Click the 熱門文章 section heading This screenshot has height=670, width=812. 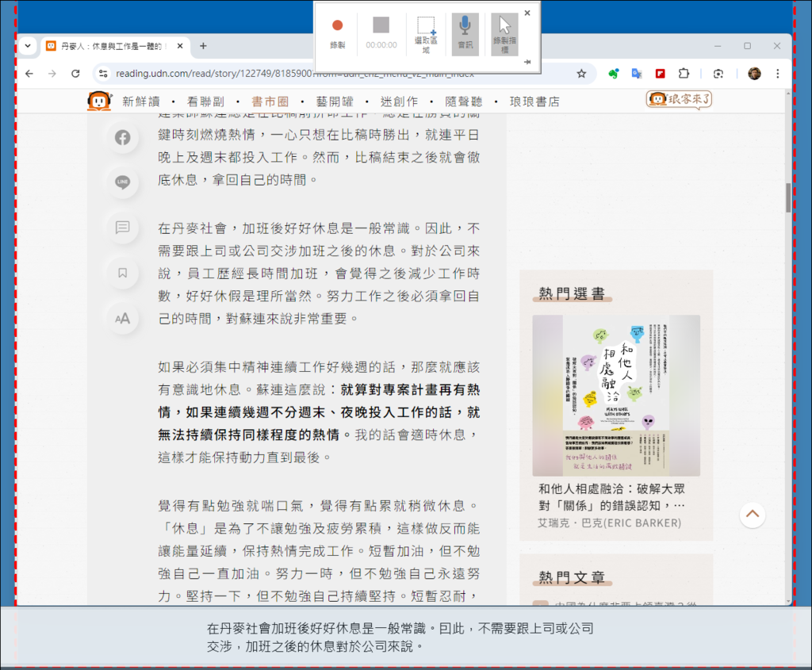click(572, 577)
